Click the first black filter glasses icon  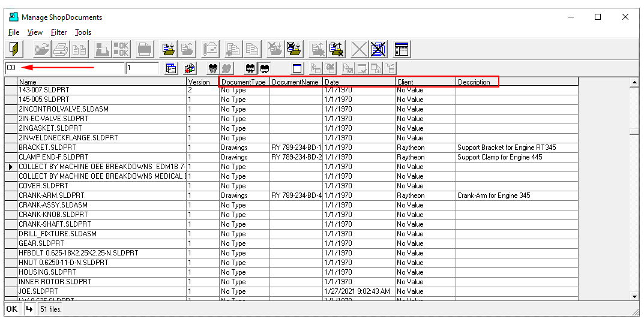tap(250, 68)
